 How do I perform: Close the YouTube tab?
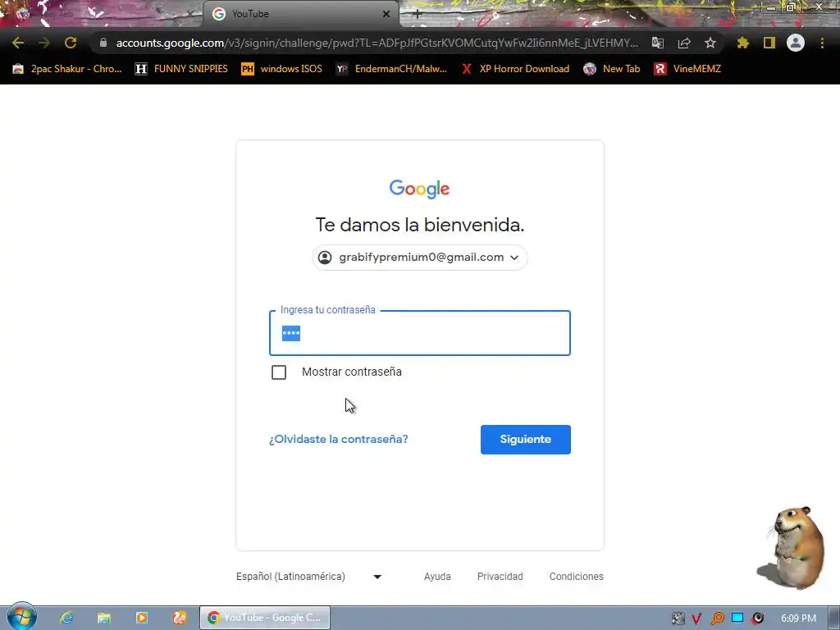(386, 14)
